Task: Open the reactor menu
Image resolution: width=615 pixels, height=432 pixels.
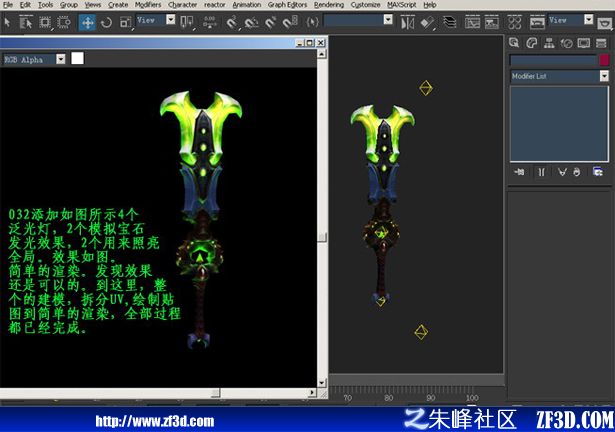Action: [215, 5]
